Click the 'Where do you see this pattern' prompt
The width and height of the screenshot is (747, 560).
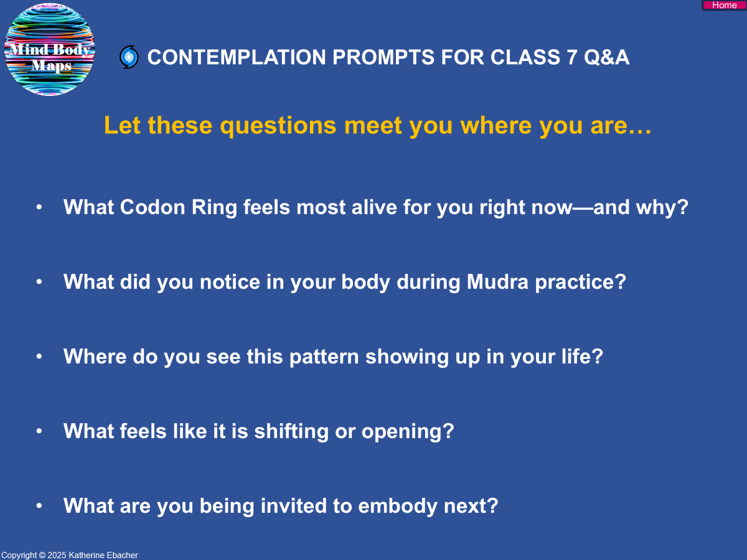click(333, 357)
